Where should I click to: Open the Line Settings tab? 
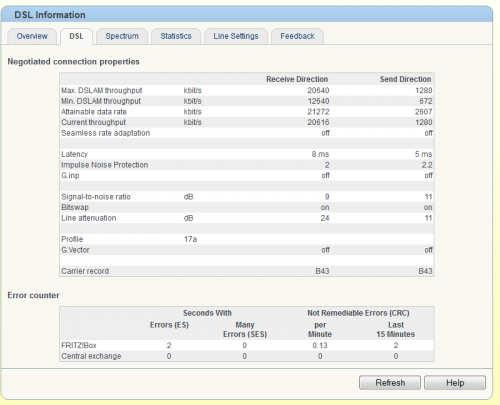[x=236, y=36]
